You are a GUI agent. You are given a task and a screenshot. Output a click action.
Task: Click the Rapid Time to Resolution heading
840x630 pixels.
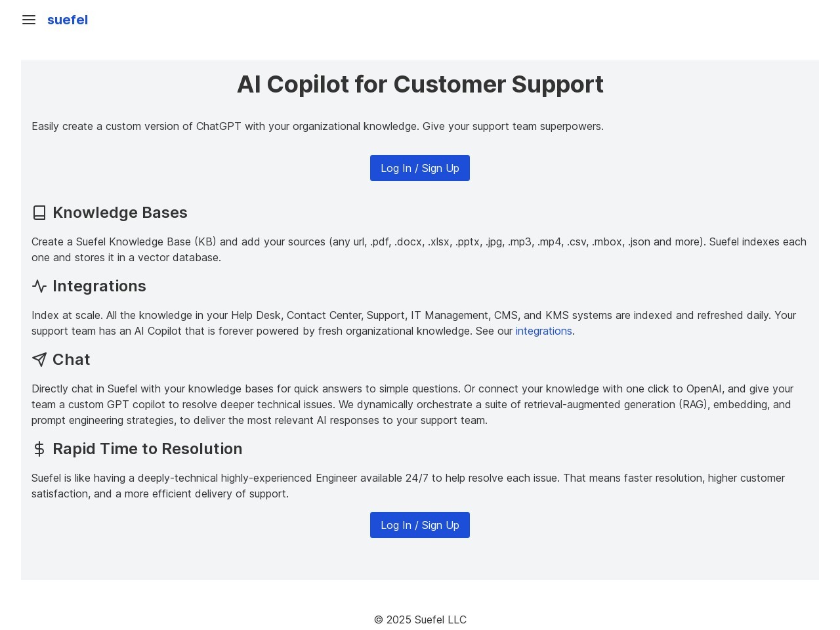tap(148, 449)
